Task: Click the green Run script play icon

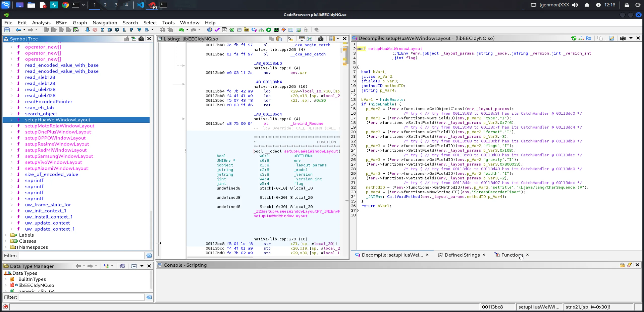Action: tap(269, 30)
